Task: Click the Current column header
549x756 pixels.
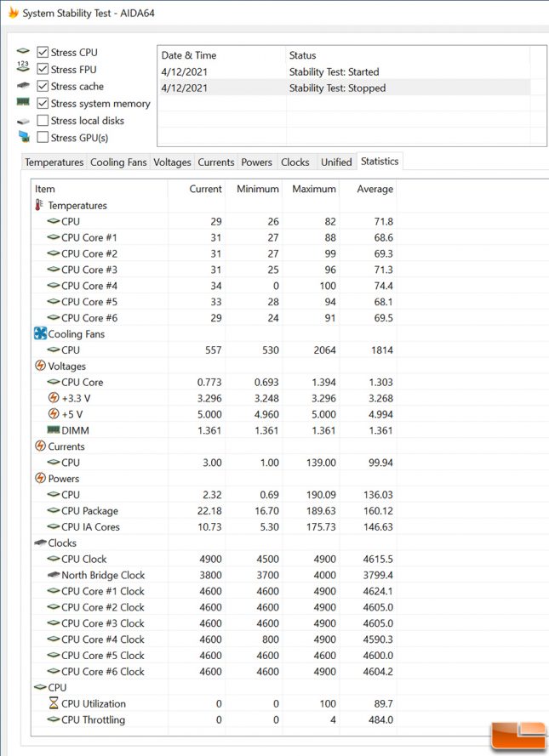Action: click(197, 189)
